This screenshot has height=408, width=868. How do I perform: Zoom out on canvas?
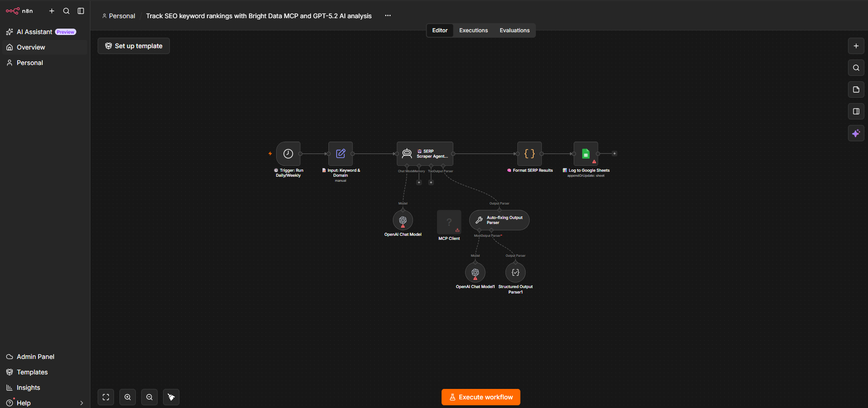pyautogui.click(x=149, y=397)
